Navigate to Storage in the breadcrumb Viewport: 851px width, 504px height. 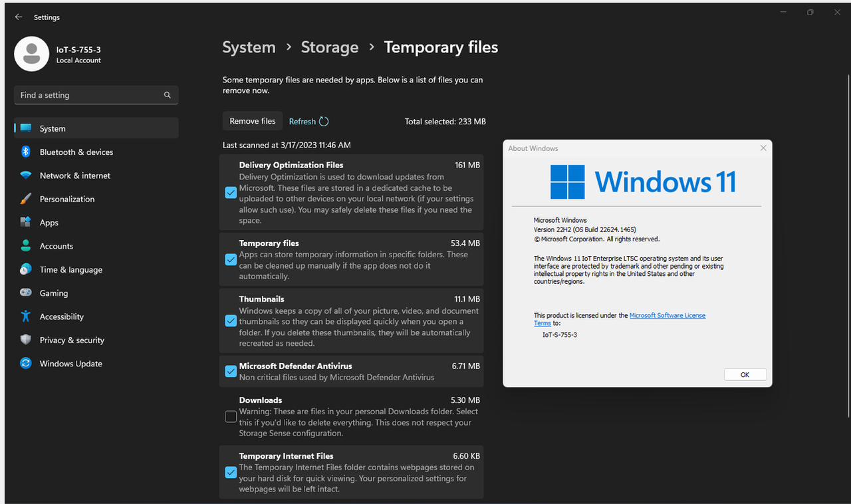[x=330, y=48]
